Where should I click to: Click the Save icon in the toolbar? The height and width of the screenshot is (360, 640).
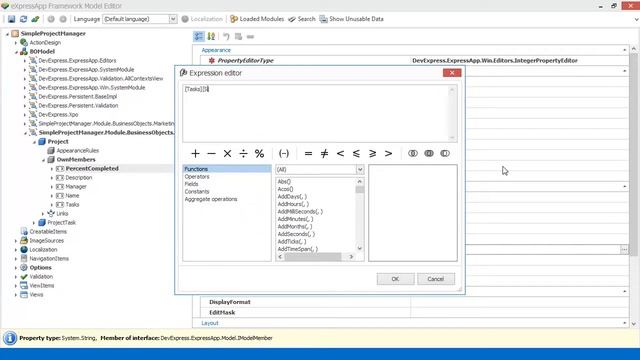pyautogui.click(x=11, y=19)
